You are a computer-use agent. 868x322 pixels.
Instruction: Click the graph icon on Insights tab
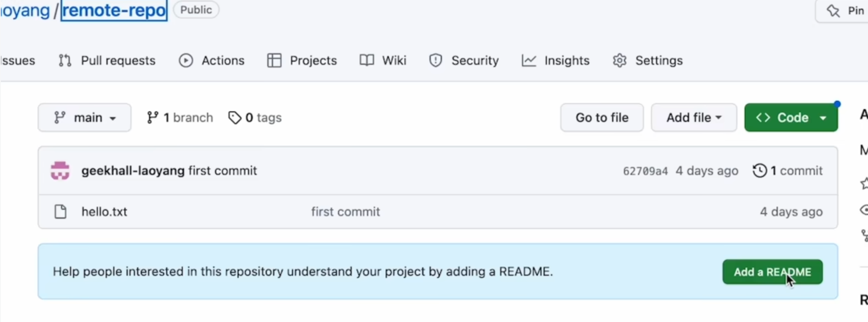[x=529, y=60]
